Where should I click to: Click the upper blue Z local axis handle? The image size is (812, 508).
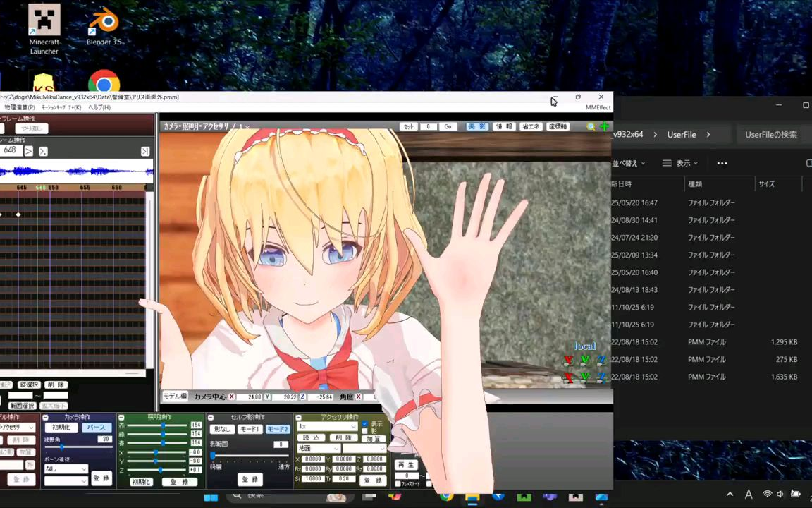pyautogui.click(x=601, y=360)
